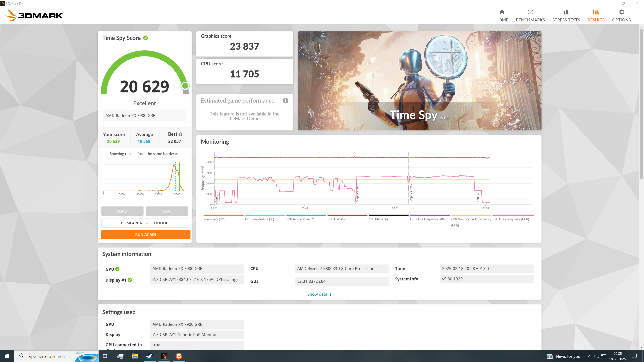Click the Estimated game performance info icon

coord(285,101)
